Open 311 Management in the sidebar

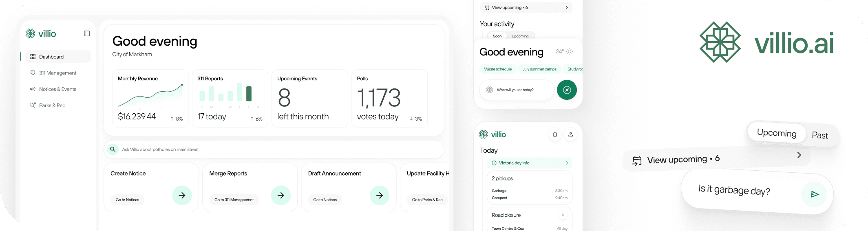tap(58, 73)
